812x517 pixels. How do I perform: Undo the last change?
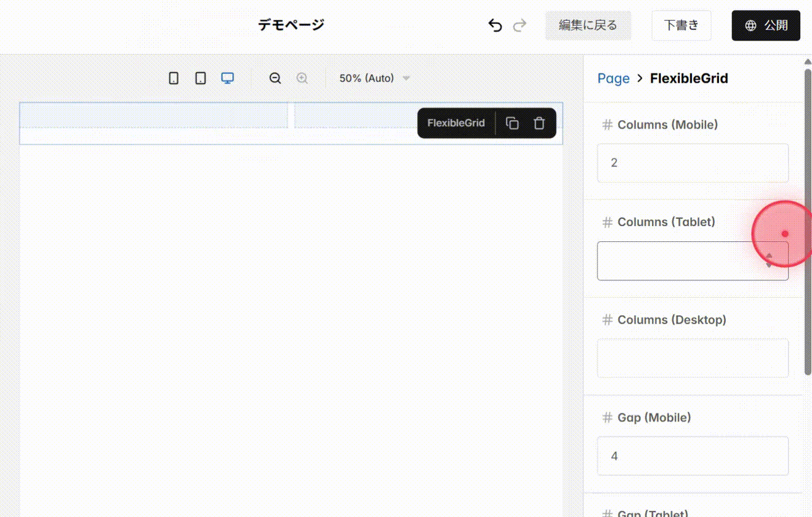coord(495,25)
